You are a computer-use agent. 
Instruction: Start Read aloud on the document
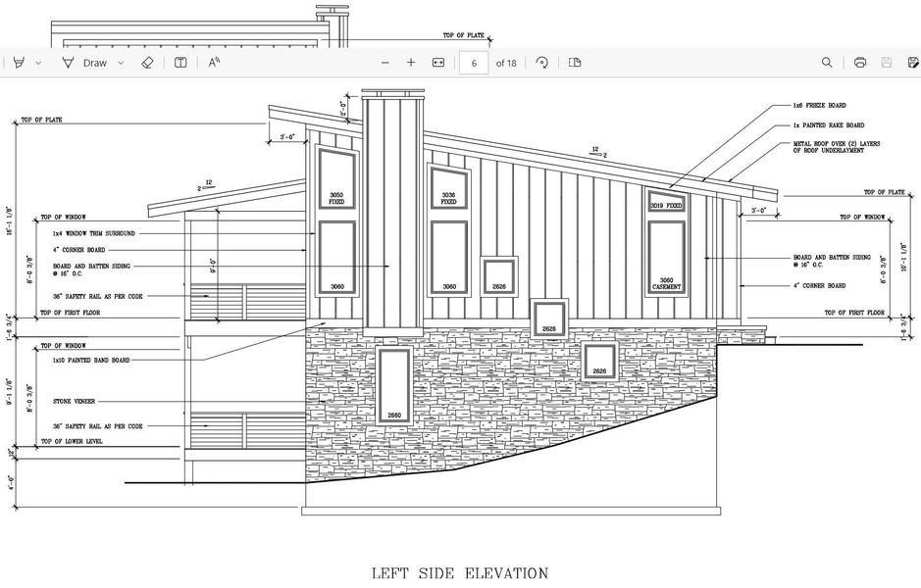[213, 62]
